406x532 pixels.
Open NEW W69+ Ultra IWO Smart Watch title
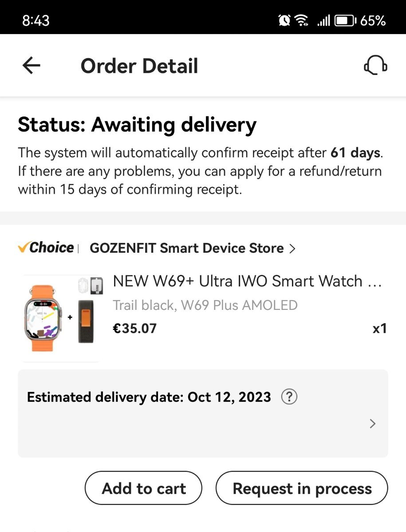click(x=247, y=281)
